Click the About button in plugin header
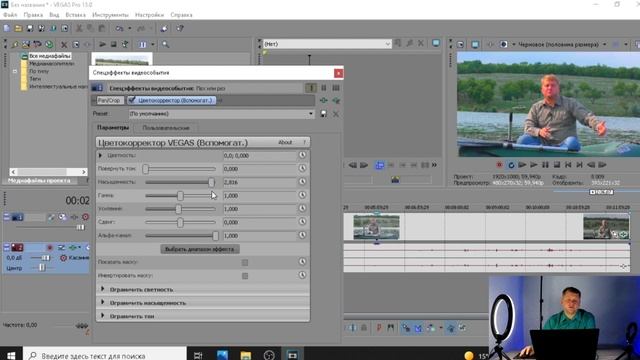640x360 pixels. click(x=285, y=142)
